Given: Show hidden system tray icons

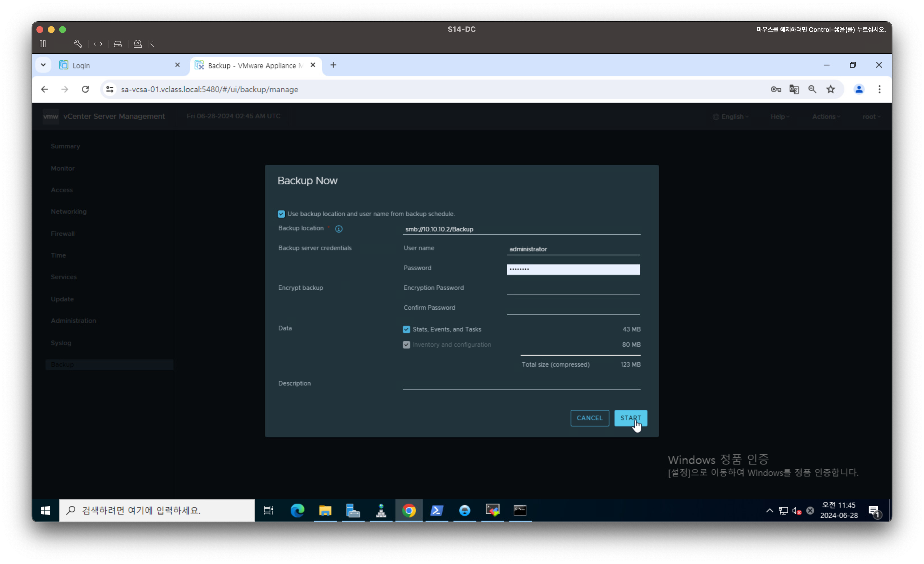Looking at the screenshot, I should point(770,510).
